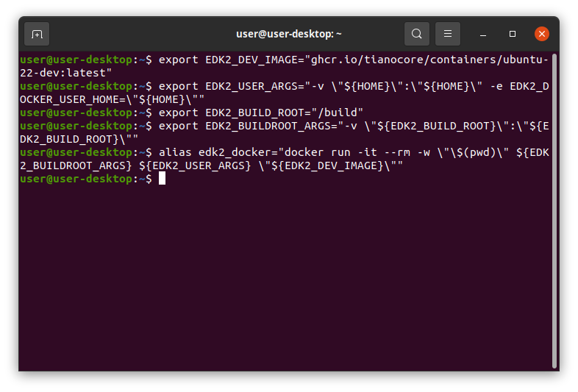The height and width of the screenshot is (392, 578).
Task: Open a new terminal tab
Action: pyautogui.click(x=37, y=34)
